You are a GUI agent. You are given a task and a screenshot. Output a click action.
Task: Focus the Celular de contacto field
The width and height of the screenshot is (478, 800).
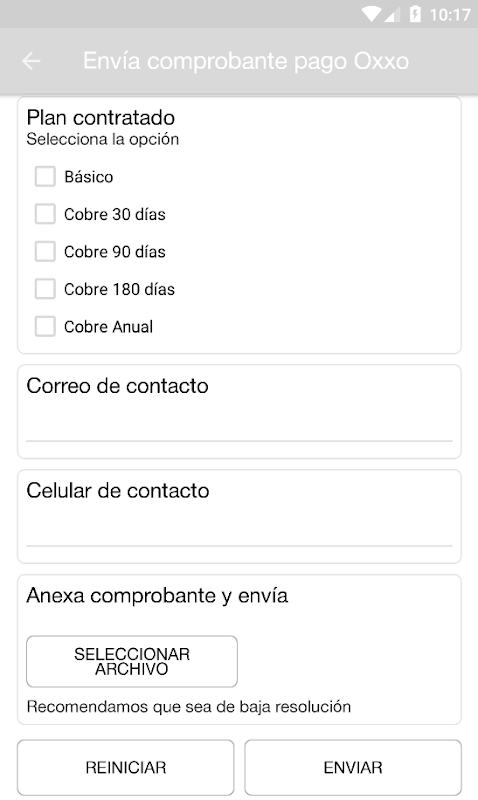[x=239, y=532]
